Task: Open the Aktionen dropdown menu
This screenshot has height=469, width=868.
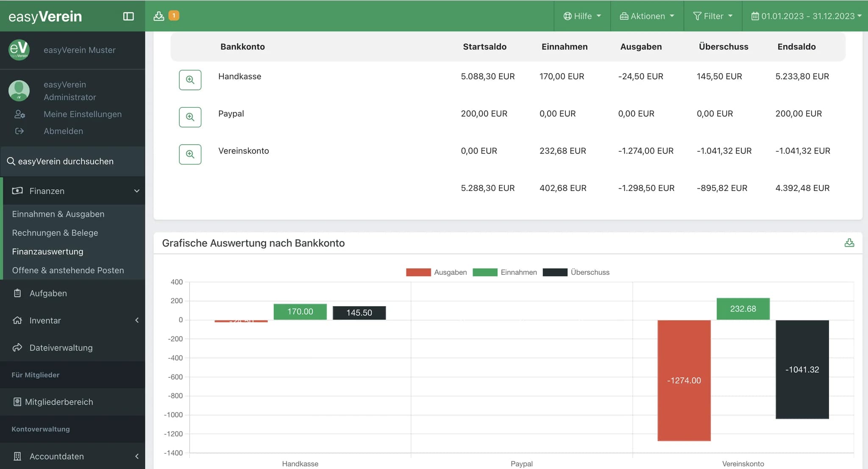Action: [647, 16]
